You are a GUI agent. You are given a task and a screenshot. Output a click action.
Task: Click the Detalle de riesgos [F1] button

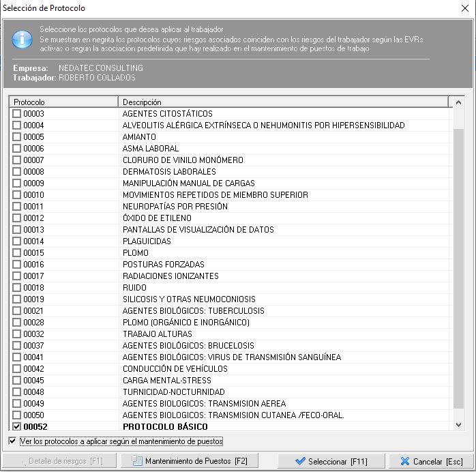click(59, 461)
